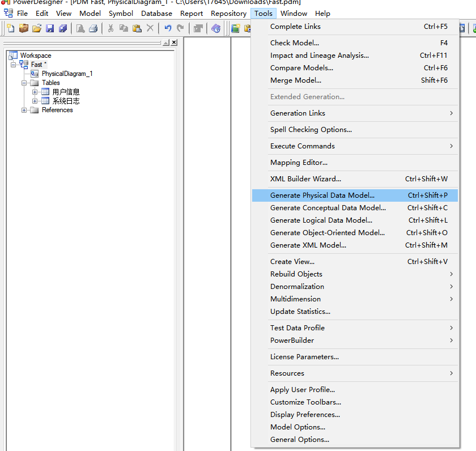This screenshot has width=476, height=451.
Task: Open the Multidimension submenu
Action: tap(355, 299)
